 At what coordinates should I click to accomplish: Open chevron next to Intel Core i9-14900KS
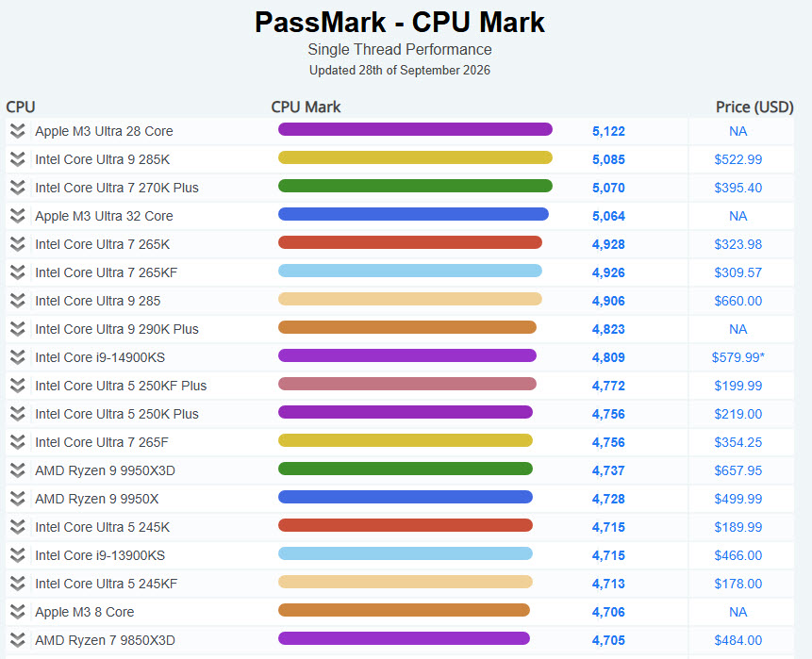coord(18,357)
